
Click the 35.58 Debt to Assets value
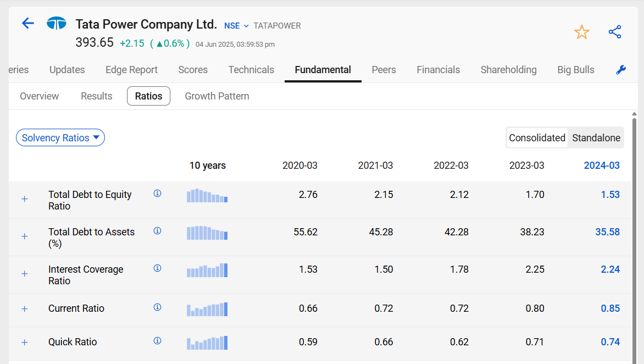coord(607,232)
